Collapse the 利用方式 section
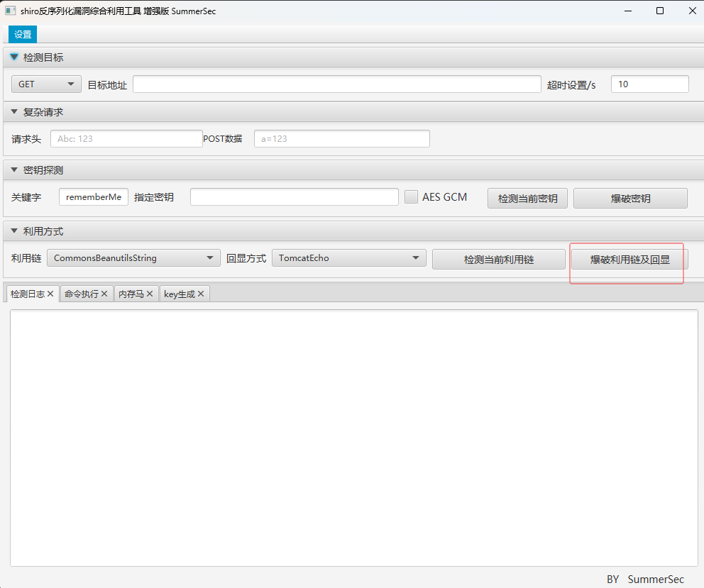 (14, 231)
